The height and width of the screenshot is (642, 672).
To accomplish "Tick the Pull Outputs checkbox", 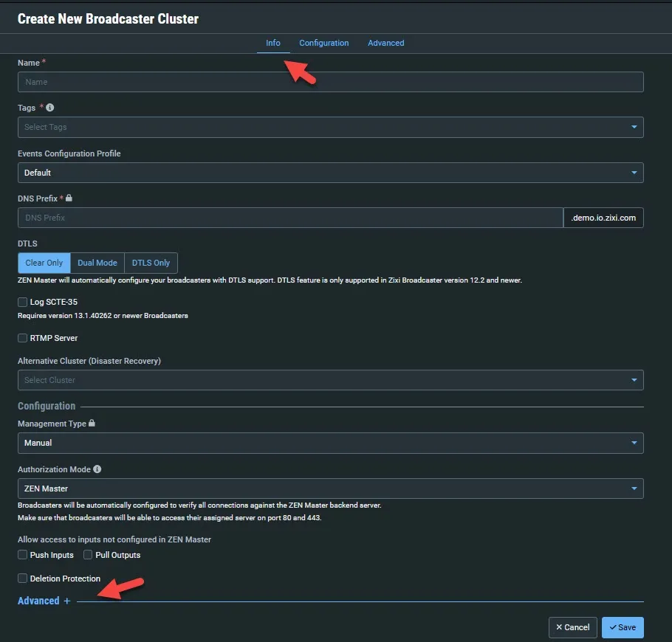I will pyautogui.click(x=88, y=555).
